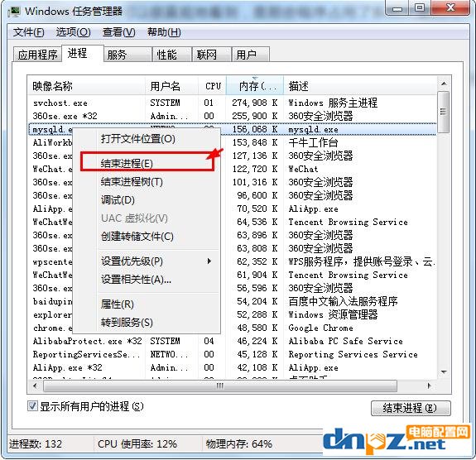Choose 打开文件位置(O) in context menu
476x460 pixels.
(147, 139)
